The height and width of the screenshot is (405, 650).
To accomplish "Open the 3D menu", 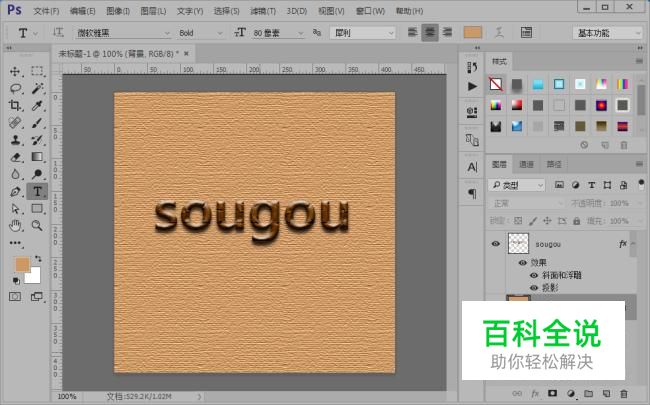I will pos(297,11).
